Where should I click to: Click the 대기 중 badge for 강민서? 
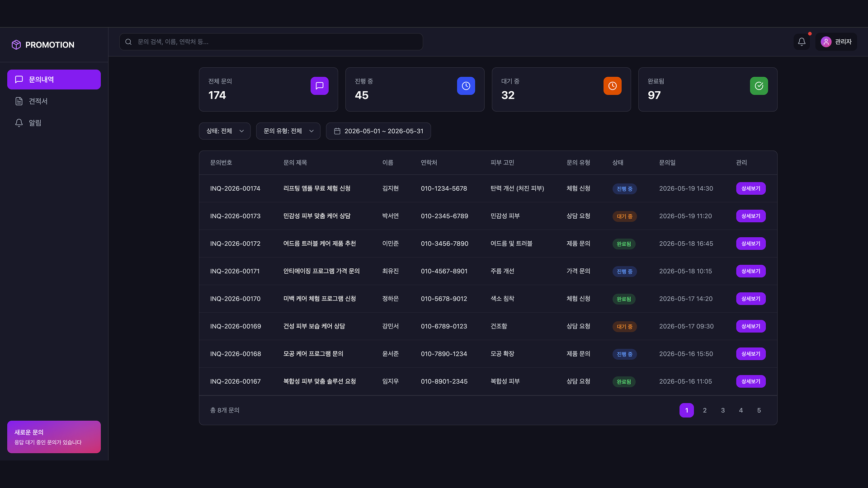click(x=625, y=327)
